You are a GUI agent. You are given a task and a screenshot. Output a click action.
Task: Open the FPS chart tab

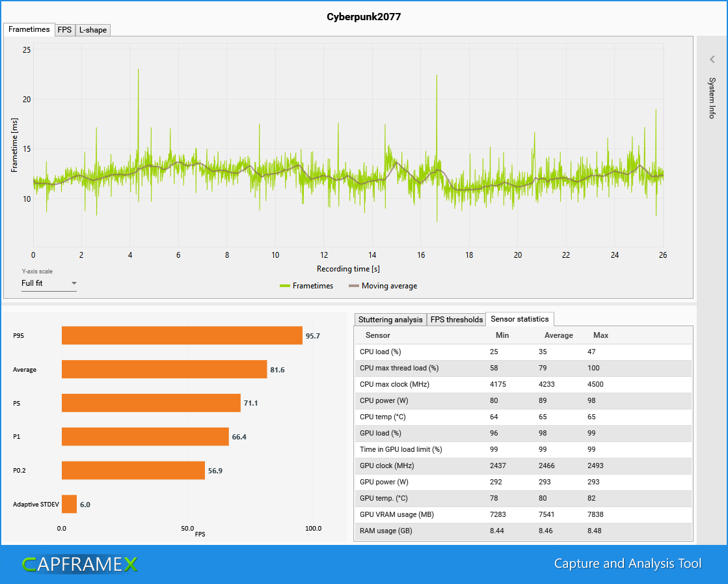pos(64,30)
